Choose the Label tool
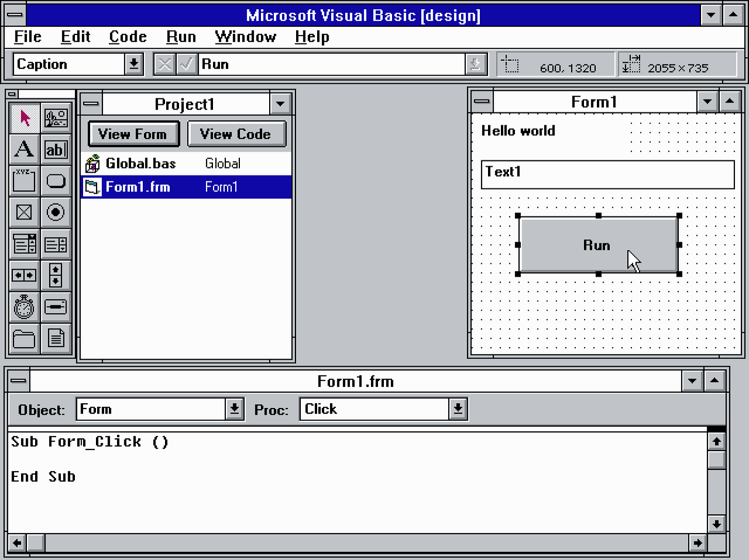This screenshot has height=560, width=749. [x=24, y=149]
